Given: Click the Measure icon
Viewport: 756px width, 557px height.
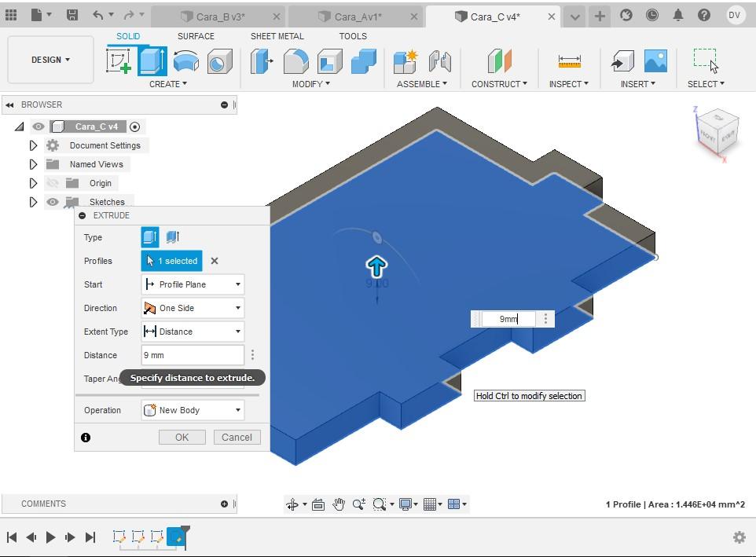Looking at the screenshot, I should click(x=569, y=61).
